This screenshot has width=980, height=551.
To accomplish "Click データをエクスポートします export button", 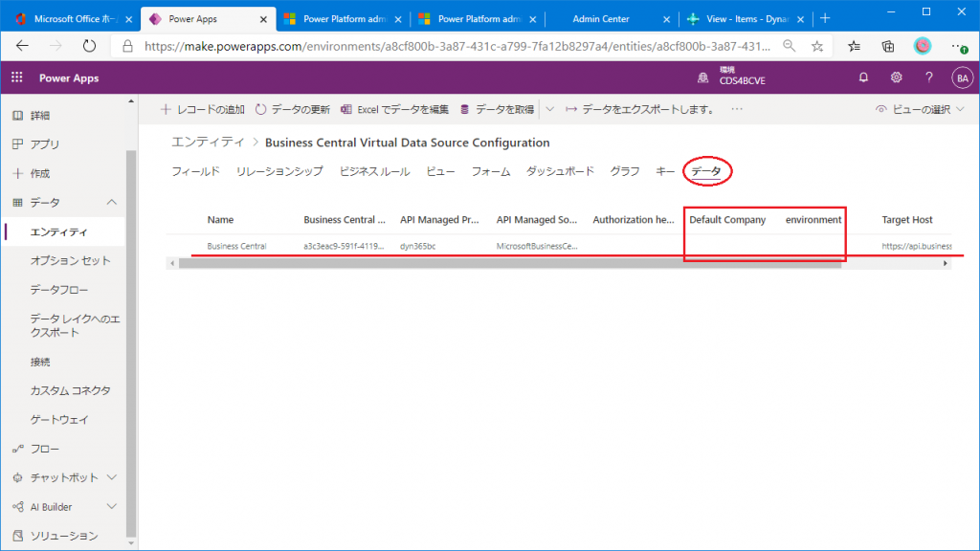I will pyautogui.click(x=640, y=109).
